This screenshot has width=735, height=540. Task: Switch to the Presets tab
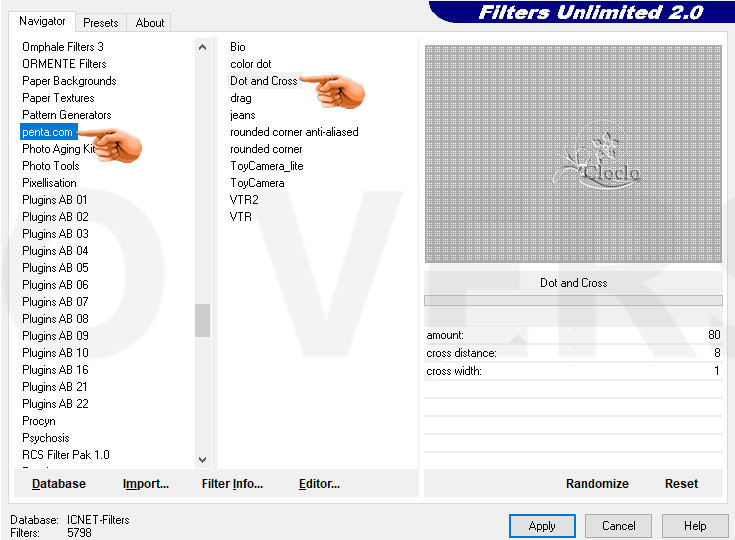(x=100, y=23)
